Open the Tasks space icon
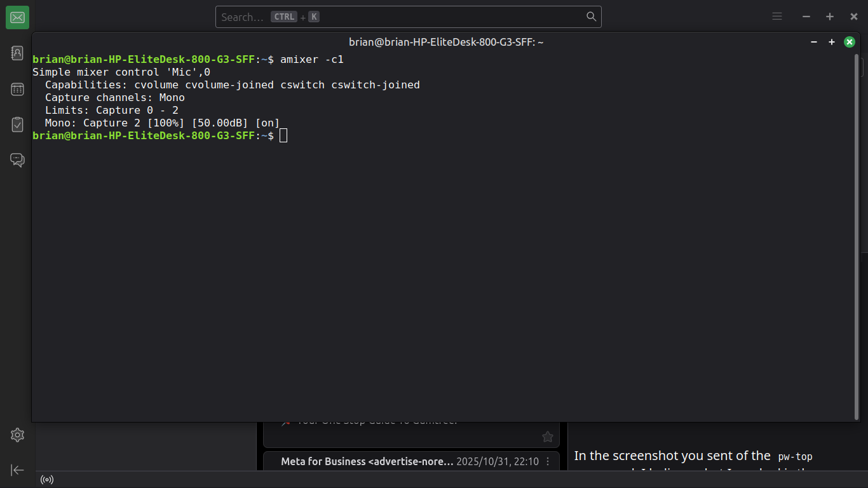The image size is (868, 488). [17, 125]
